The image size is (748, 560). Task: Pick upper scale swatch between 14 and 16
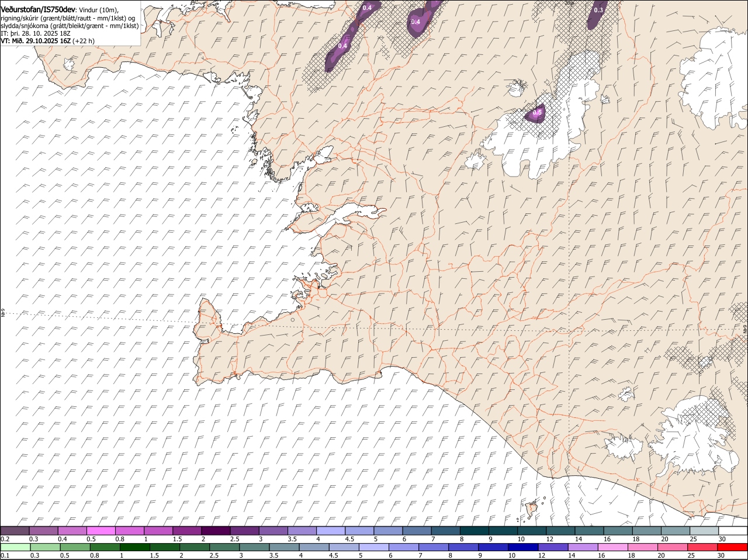pos(590,531)
